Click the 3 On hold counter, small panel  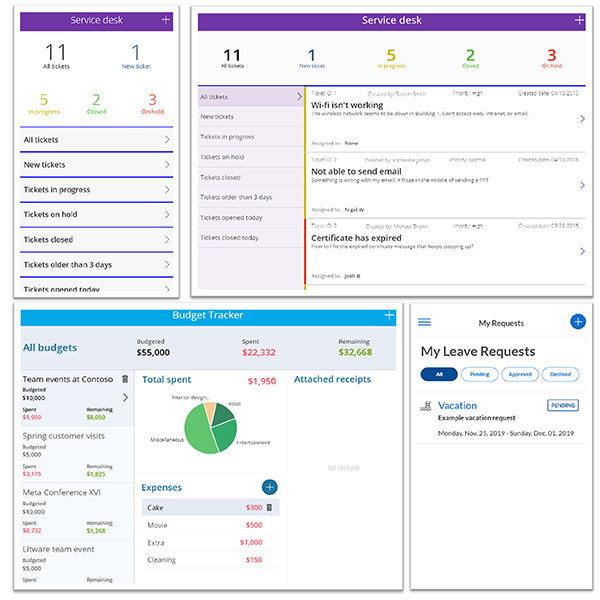152,104
